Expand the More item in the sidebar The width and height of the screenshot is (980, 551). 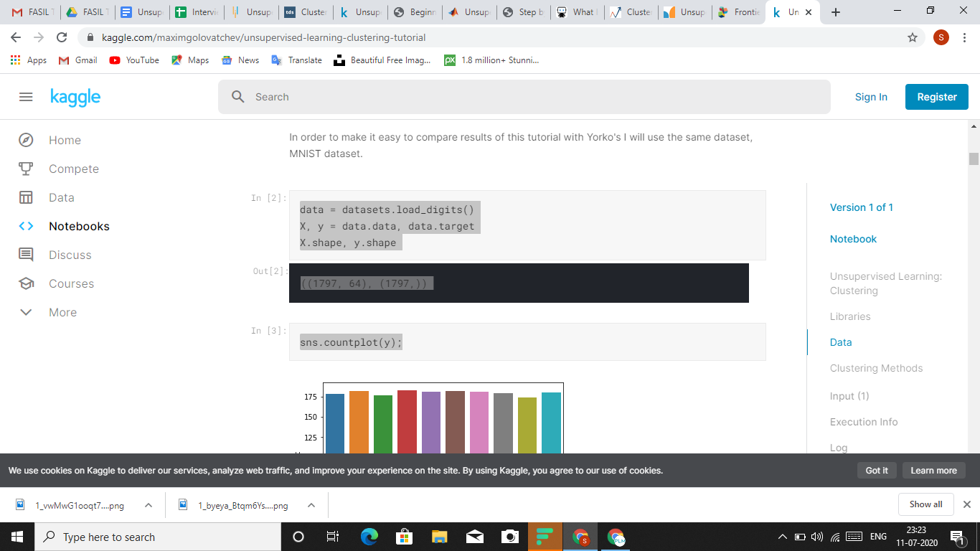tap(62, 312)
